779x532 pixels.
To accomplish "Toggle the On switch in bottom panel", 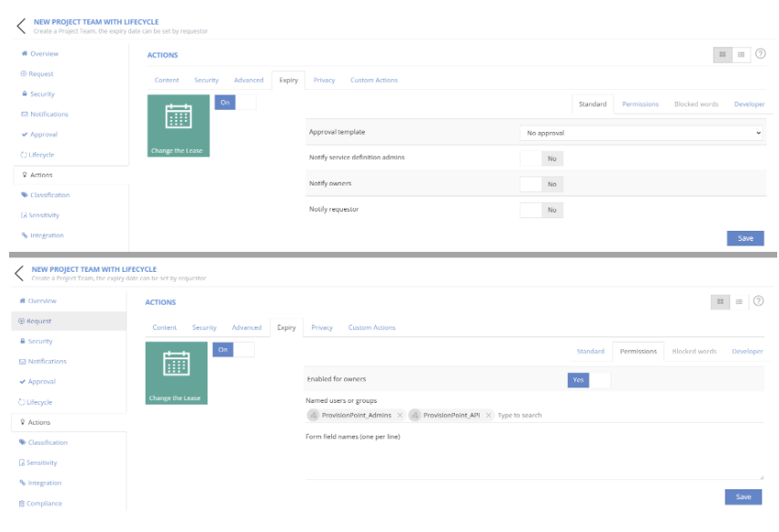I will point(234,349).
